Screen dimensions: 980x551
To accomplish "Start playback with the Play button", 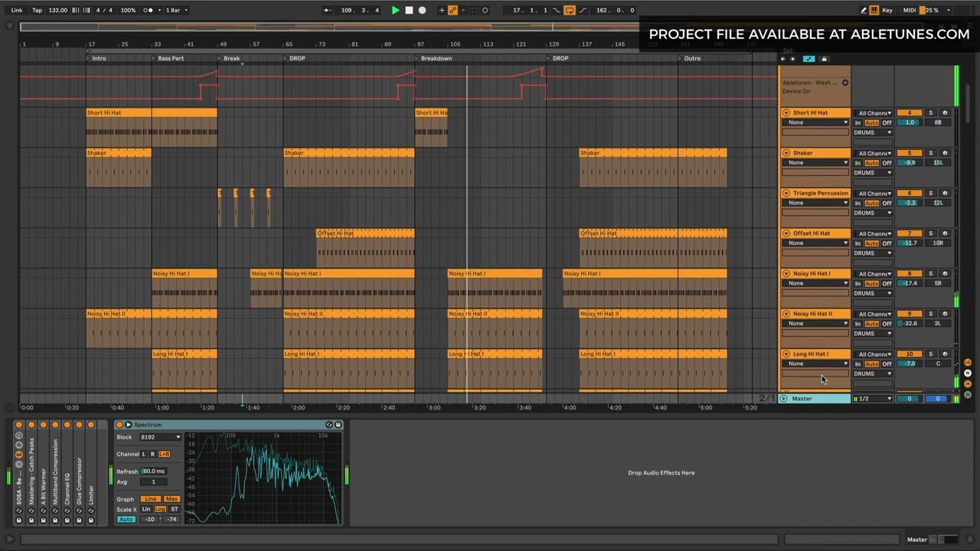I will (395, 10).
